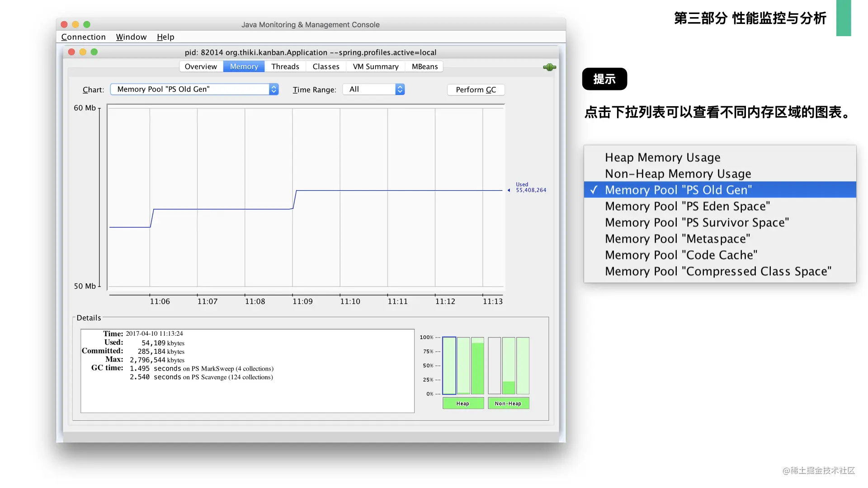Open the Connection menu

click(x=83, y=37)
